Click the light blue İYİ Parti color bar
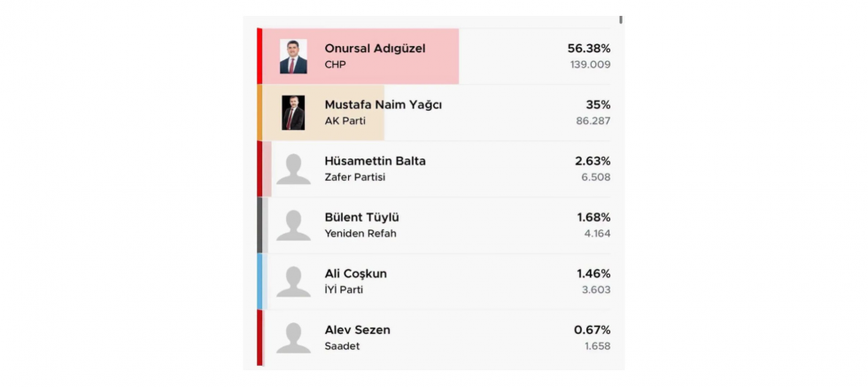The height and width of the screenshot is (387, 868). tap(260, 282)
